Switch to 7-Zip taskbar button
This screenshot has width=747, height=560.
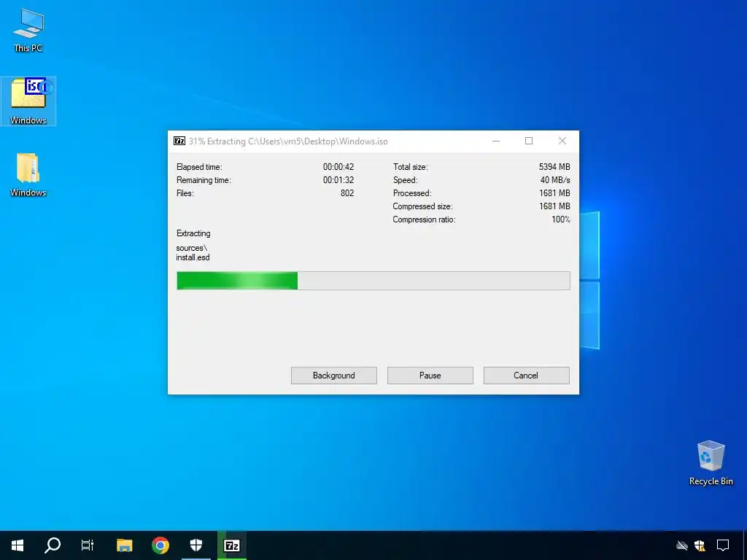point(232,545)
